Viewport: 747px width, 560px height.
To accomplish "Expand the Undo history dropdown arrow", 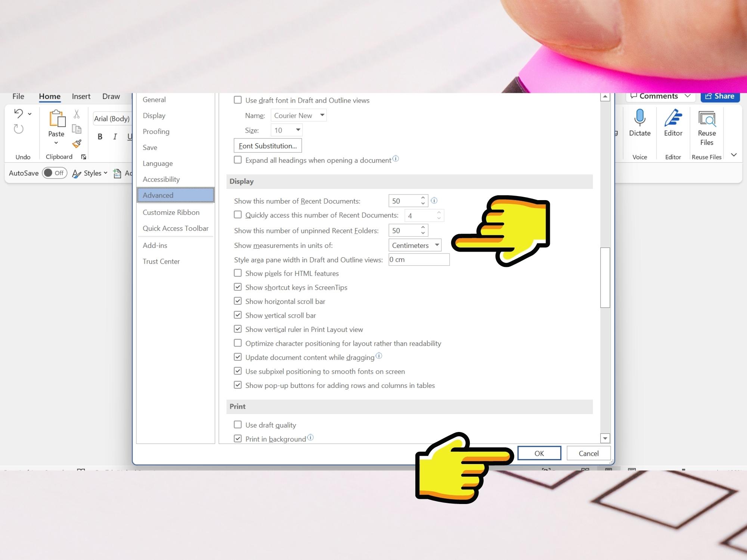I will tap(30, 114).
